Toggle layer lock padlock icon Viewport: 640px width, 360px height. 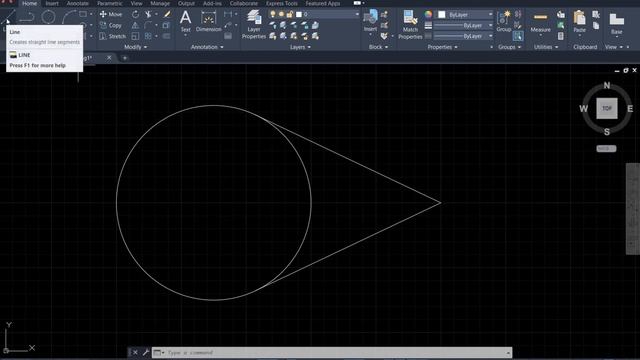[290, 14]
